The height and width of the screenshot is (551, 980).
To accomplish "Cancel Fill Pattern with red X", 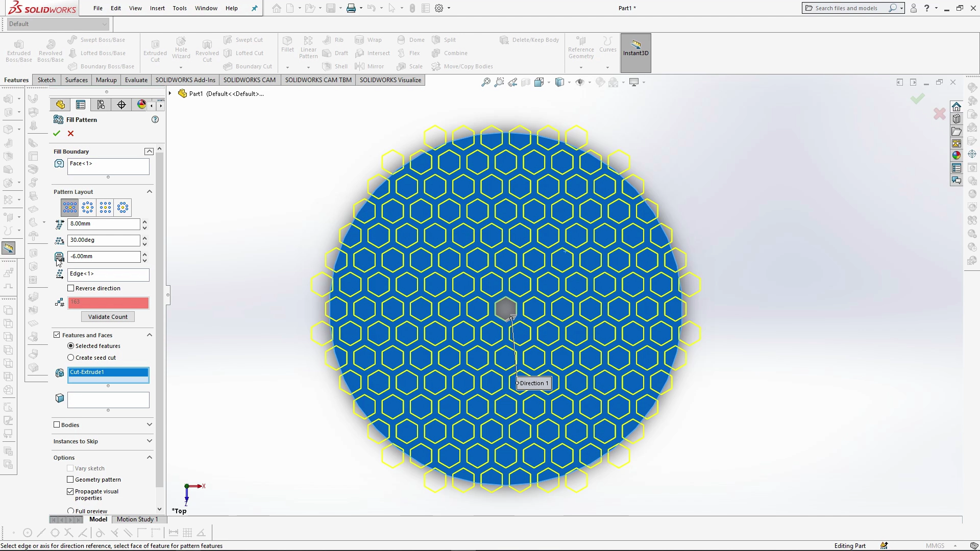I will [x=71, y=134].
